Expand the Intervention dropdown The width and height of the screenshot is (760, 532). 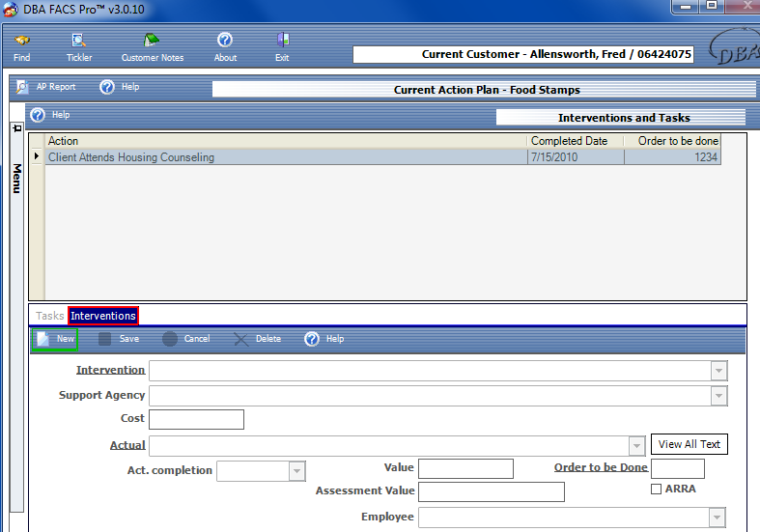pos(718,371)
